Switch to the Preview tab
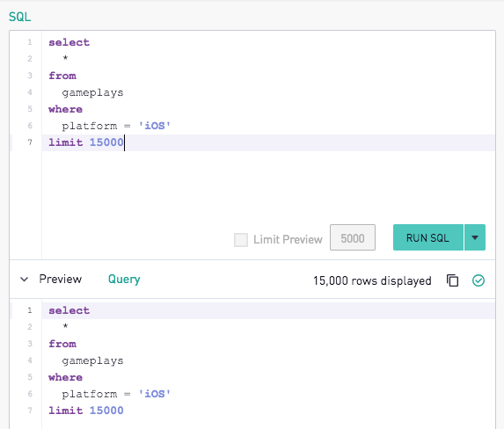Image resolution: width=504 pixels, height=429 pixels. (61, 279)
